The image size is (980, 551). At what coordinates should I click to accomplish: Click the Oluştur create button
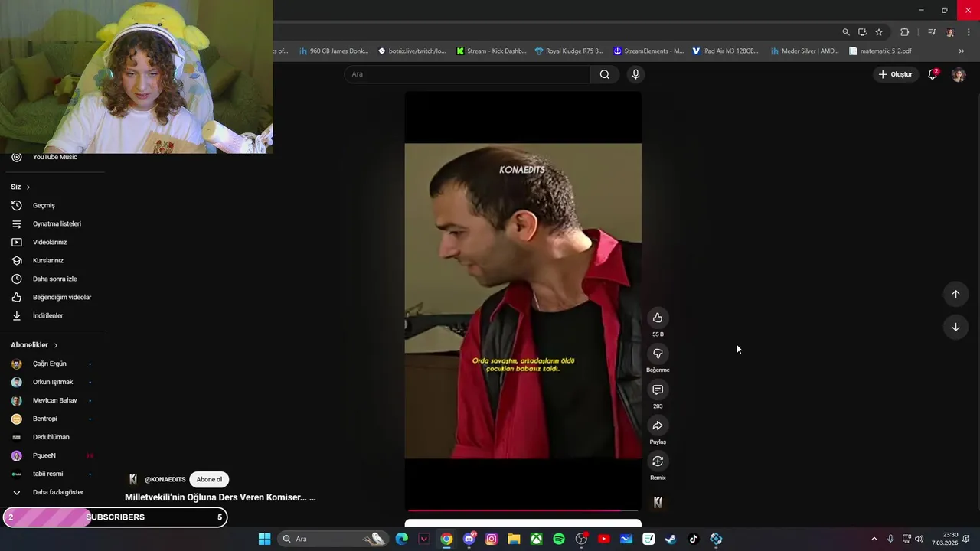(895, 74)
